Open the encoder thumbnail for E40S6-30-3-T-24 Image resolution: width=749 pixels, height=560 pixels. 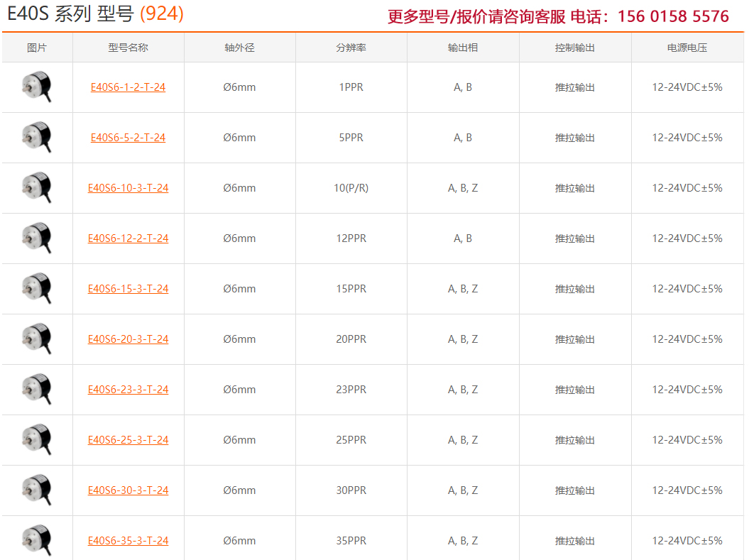coord(36,490)
